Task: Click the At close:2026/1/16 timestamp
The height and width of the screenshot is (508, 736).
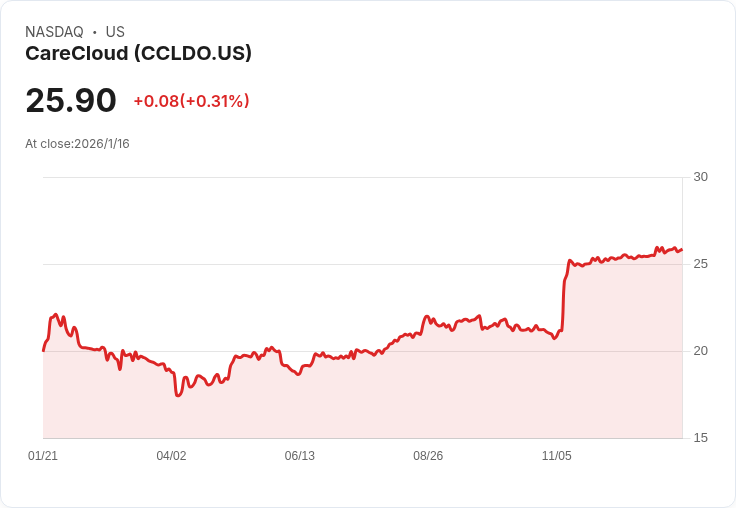Action: click(77, 144)
